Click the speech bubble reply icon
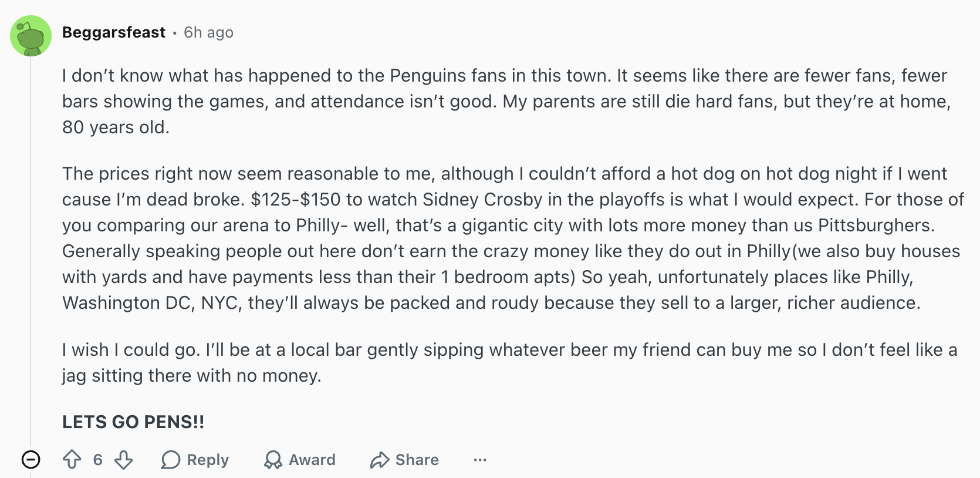The height and width of the screenshot is (478, 980). point(170,460)
